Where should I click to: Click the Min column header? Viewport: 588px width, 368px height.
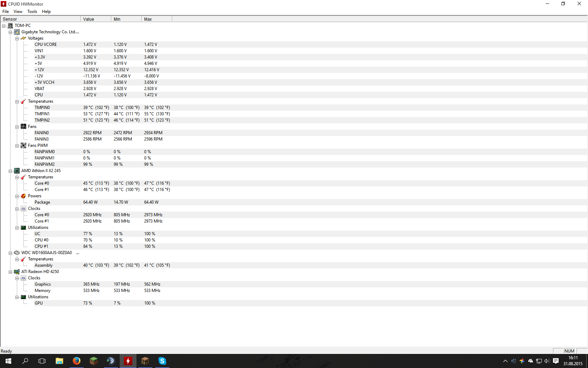126,19
